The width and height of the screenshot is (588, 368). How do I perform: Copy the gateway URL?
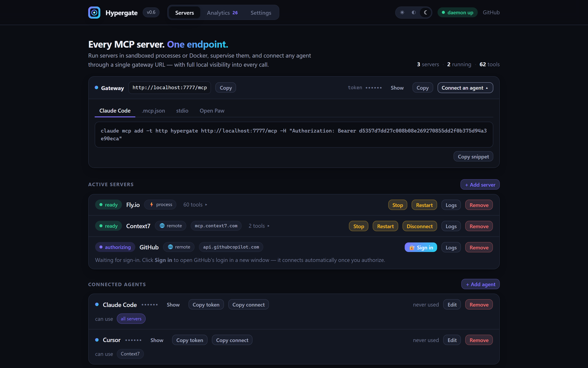225,88
